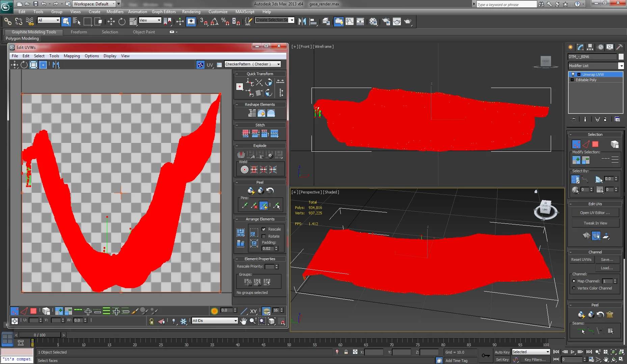
Task: Enable the Rotate checkbox in Arrange Elements
Action: pyautogui.click(x=264, y=236)
